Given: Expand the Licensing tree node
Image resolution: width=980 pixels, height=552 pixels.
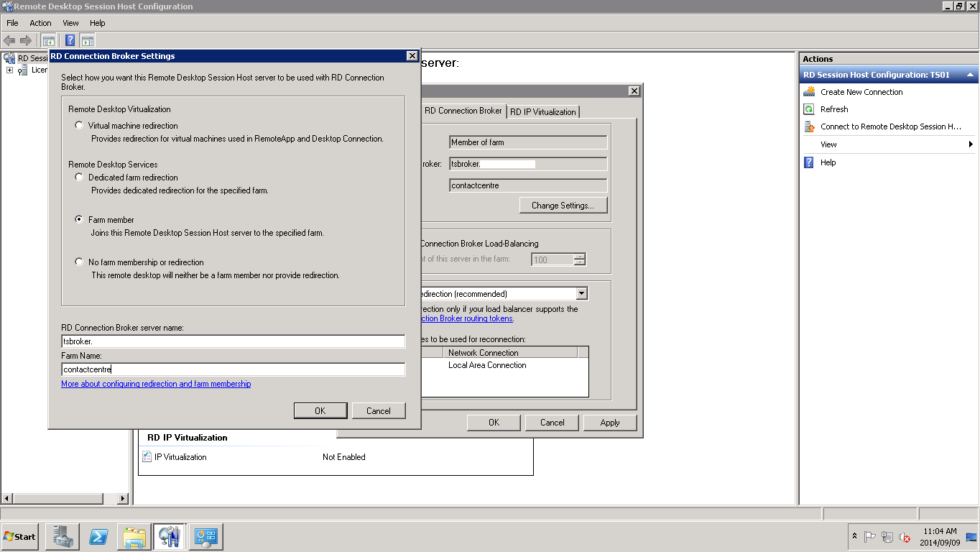Looking at the screenshot, I should pyautogui.click(x=9, y=70).
